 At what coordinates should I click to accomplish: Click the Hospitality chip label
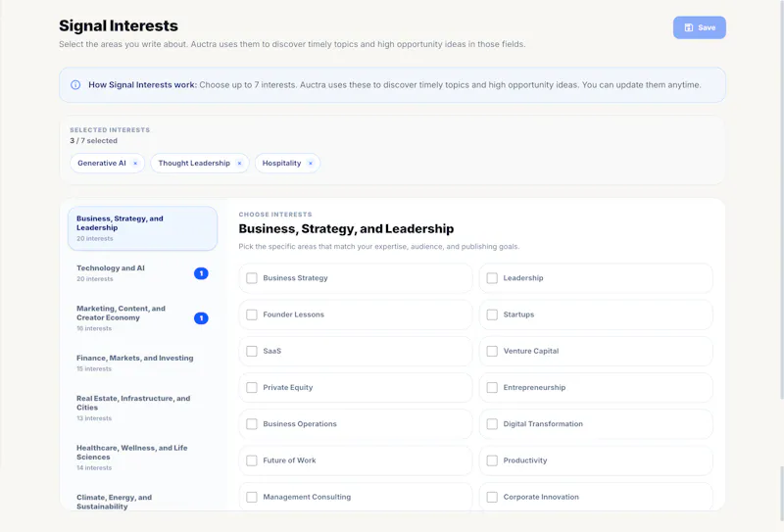tap(281, 164)
